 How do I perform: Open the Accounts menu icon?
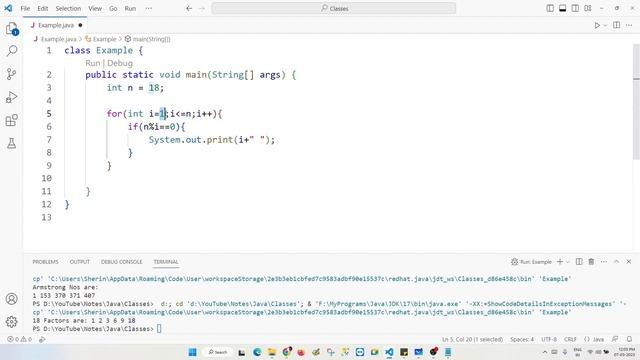tap(11, 299)
